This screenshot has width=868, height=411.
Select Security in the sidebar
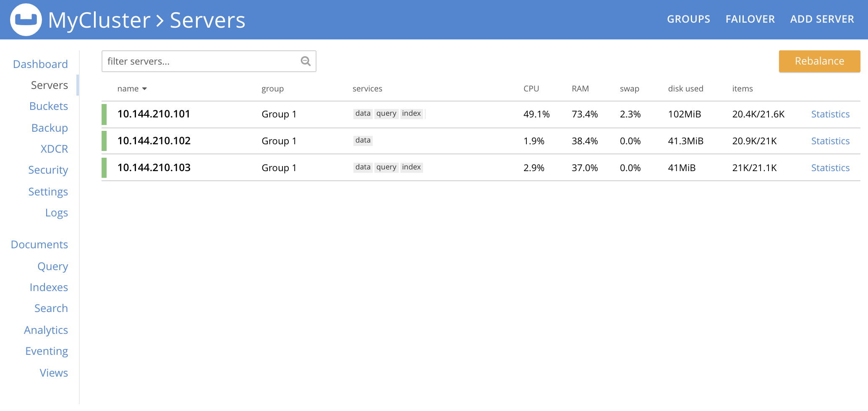48,170
